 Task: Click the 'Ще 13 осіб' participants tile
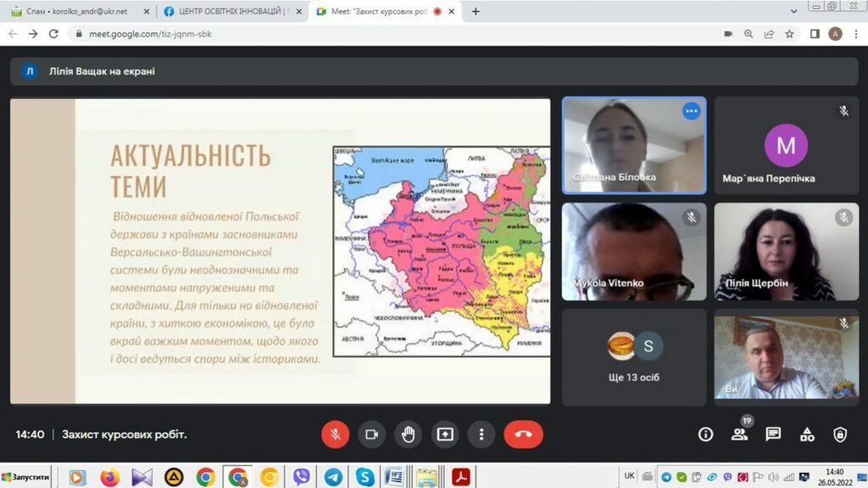coord(633,357)
